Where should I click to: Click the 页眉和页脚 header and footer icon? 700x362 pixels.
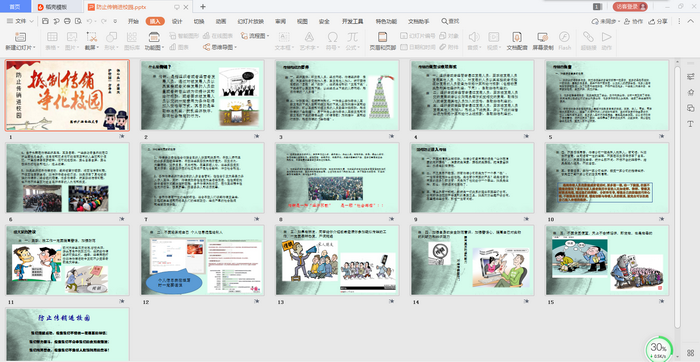[382, 40]
